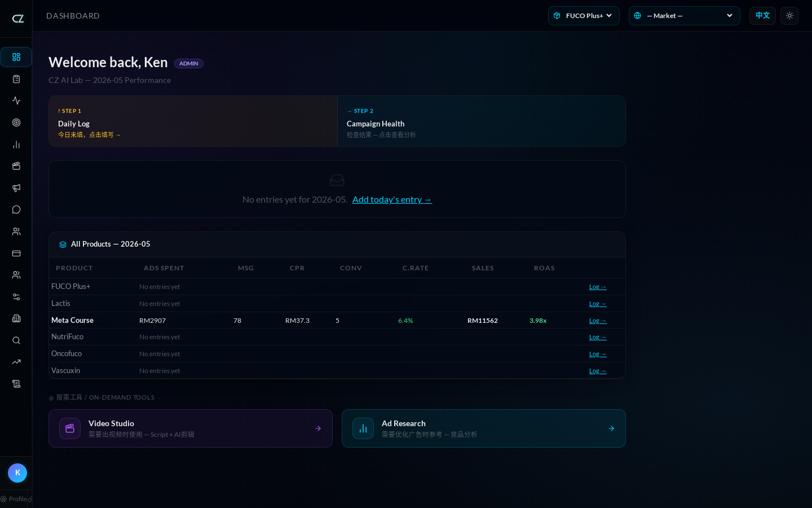Image resolution: width=812 pixels, height=508 pixels.
Task: Open the sliders settings icon in sidebar
Action: pos(16,297)
